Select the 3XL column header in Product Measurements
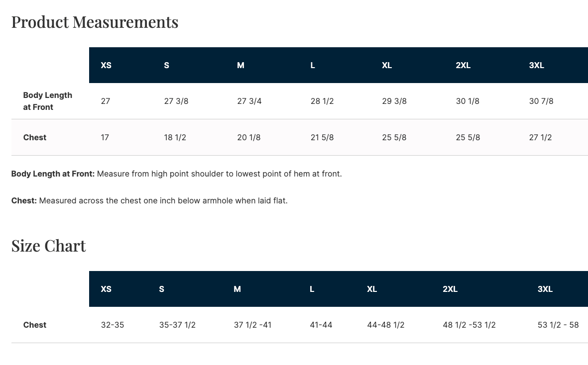 pyautogui.click(x=536, y=65)
